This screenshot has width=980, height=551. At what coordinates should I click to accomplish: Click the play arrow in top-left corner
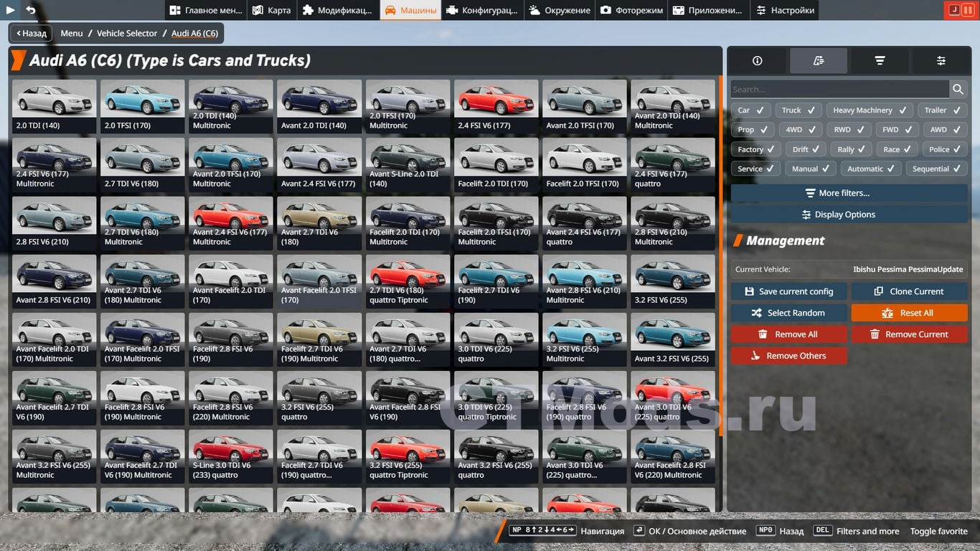pyautogui.click(x=10, y=10)
